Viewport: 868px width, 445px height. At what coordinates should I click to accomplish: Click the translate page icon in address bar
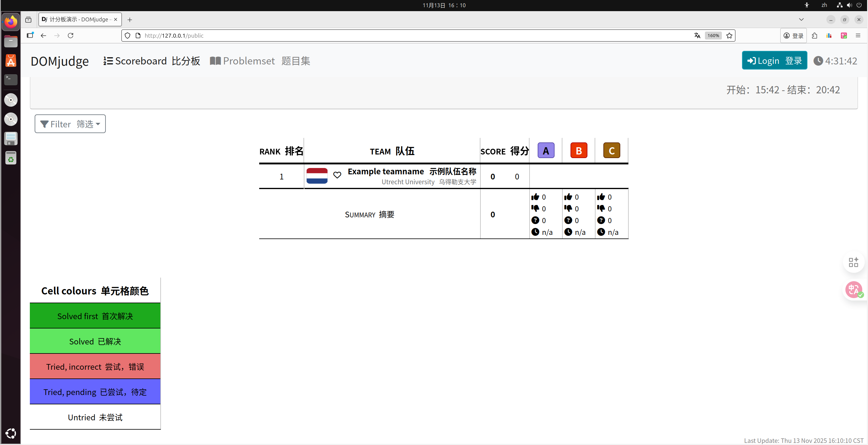(x=697, y=35)
